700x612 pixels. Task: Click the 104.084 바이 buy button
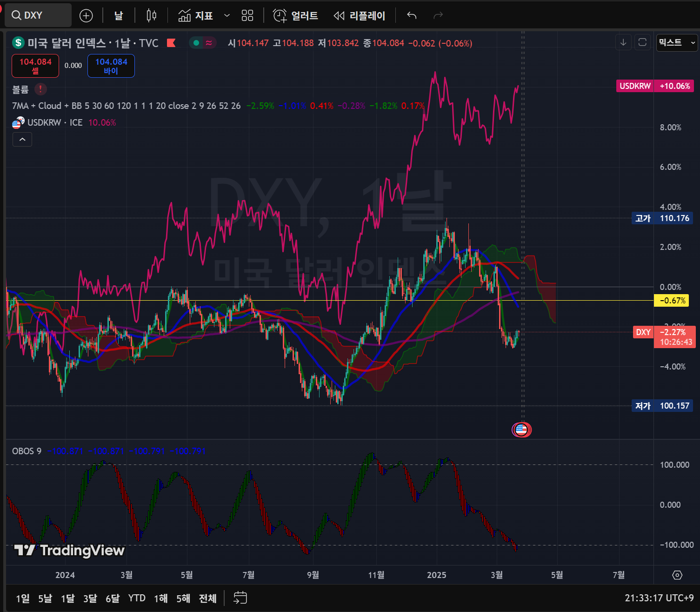(x=111, y=66)
